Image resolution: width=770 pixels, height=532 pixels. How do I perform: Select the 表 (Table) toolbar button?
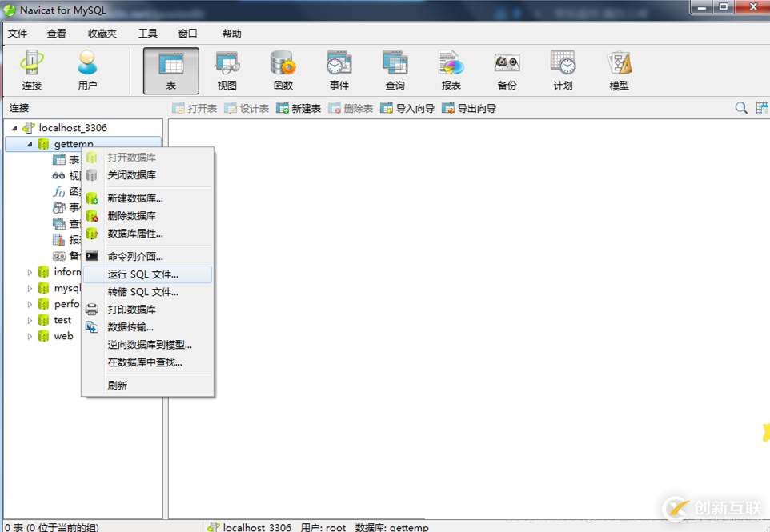171,70
